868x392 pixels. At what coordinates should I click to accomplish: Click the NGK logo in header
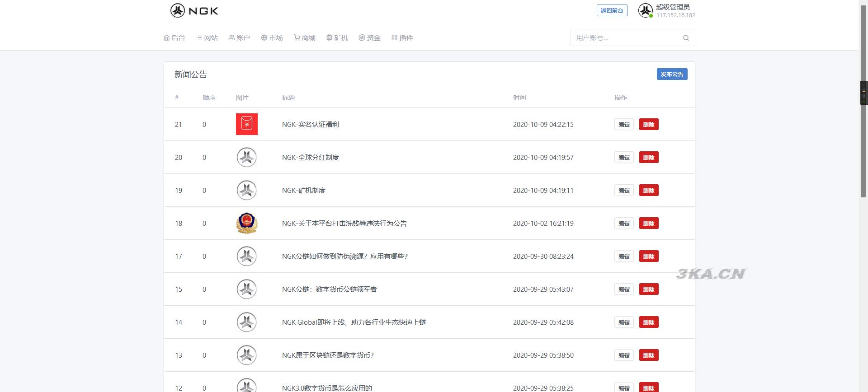[194, 10]
